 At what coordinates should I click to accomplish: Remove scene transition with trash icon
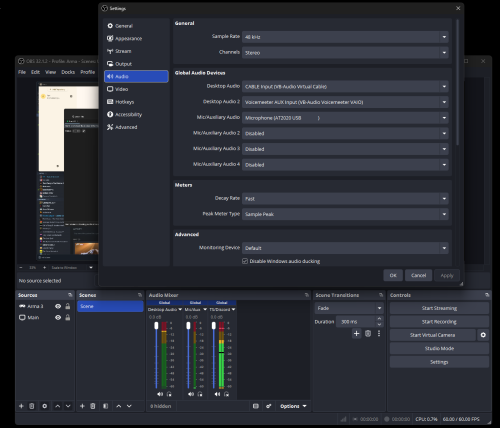click(x=368, y=333)
